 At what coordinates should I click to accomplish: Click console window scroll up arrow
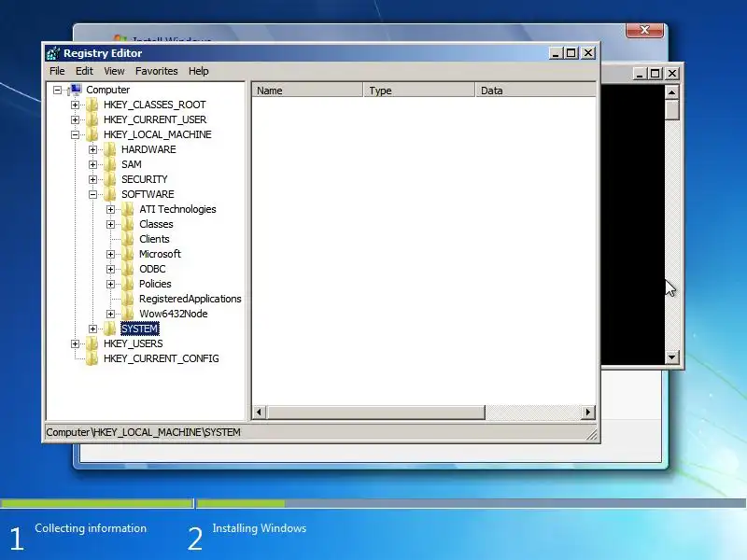(671, 91)
